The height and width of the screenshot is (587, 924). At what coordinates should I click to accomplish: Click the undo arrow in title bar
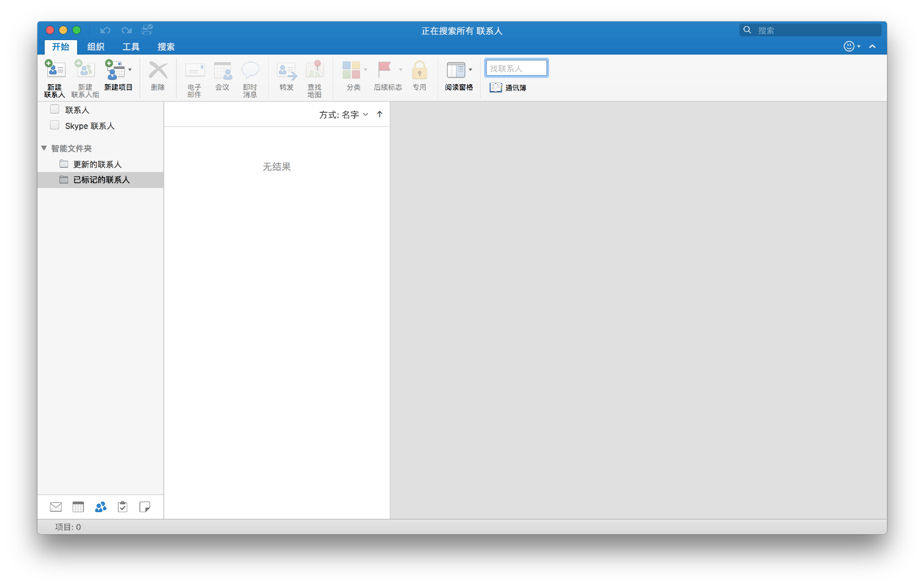(105, 30)
